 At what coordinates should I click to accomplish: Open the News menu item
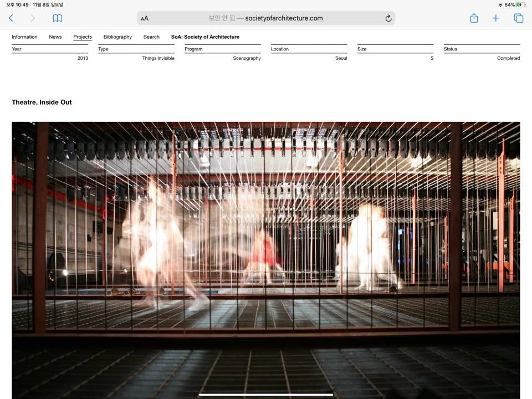click(55, 37)
